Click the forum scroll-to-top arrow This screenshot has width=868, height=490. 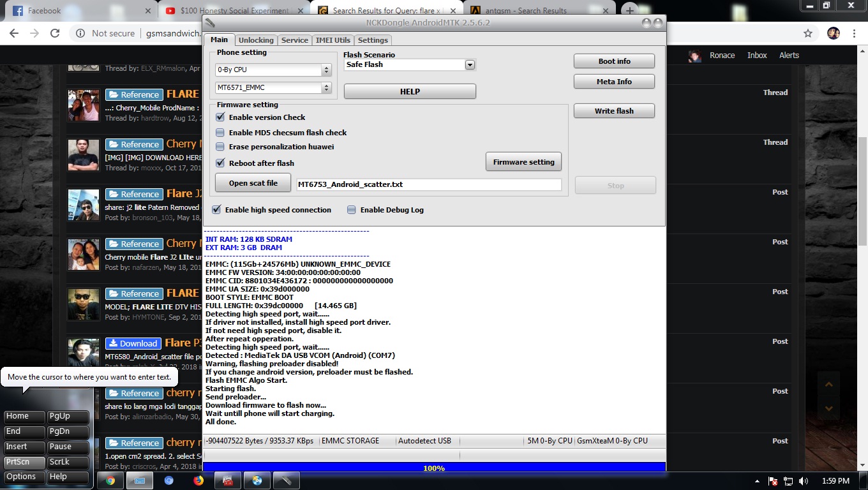coord(828,384)
